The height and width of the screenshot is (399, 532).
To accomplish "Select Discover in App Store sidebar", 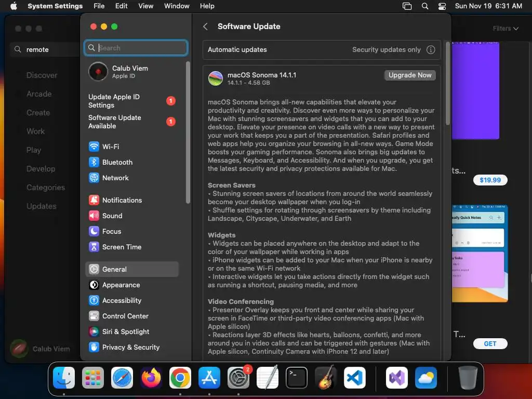I will 42,75.
